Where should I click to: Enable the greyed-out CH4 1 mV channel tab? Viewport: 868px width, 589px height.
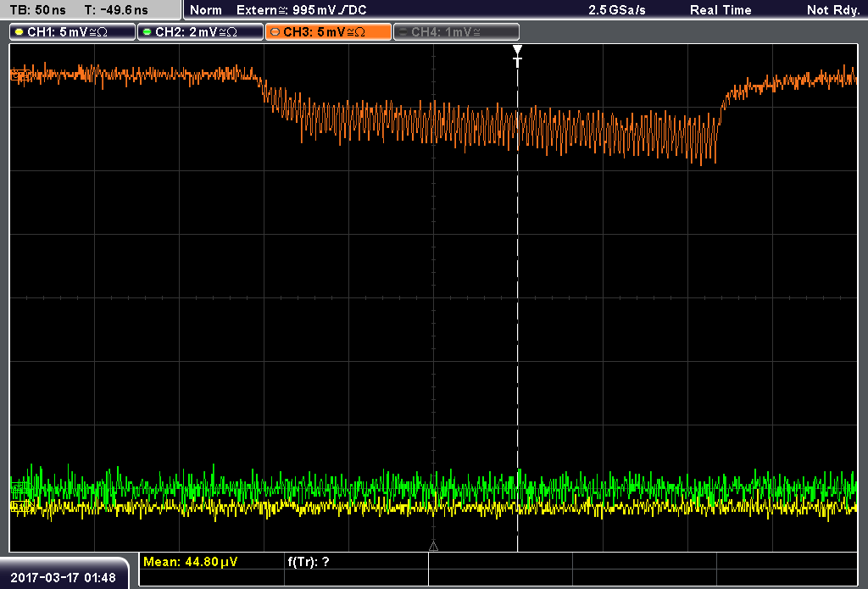456,32
